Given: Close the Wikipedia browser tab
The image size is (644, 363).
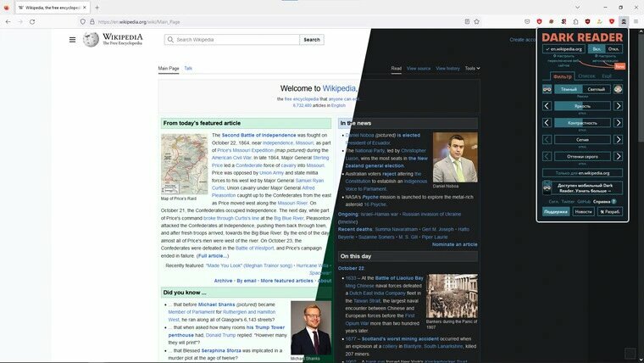Looking at the screenshot, I should 85,8.
